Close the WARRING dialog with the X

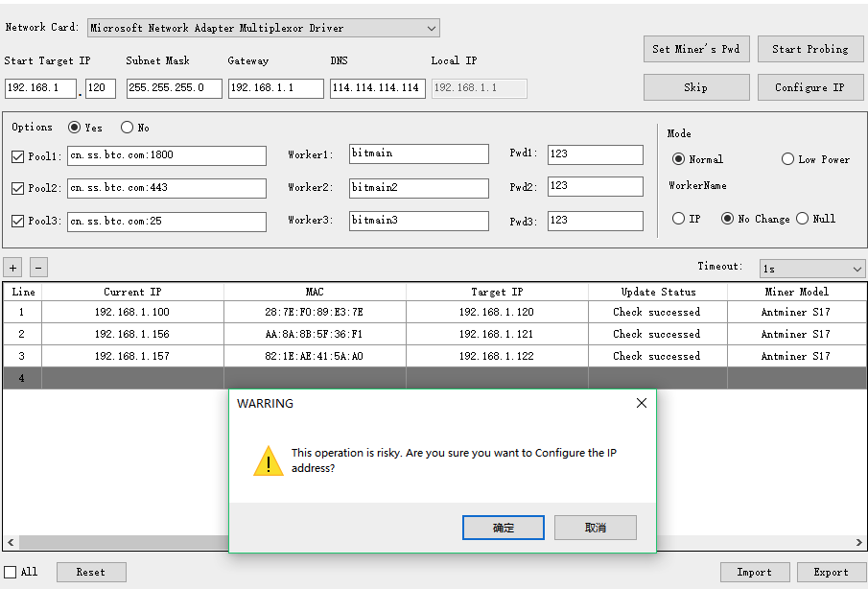(x=641, y=403)
